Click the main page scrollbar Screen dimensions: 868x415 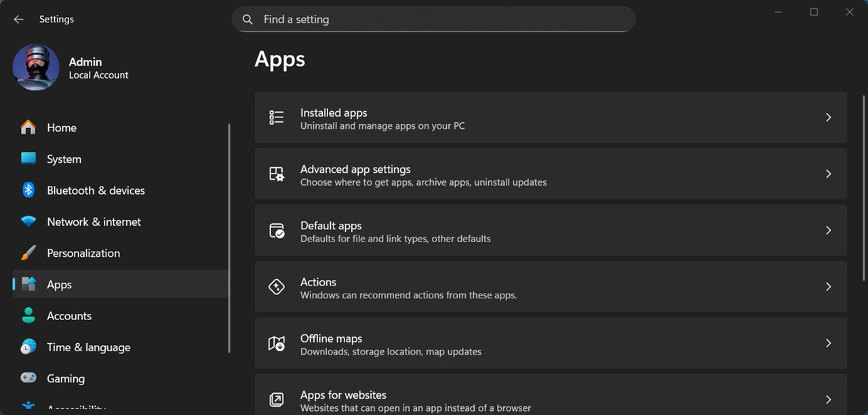point(863,188)
